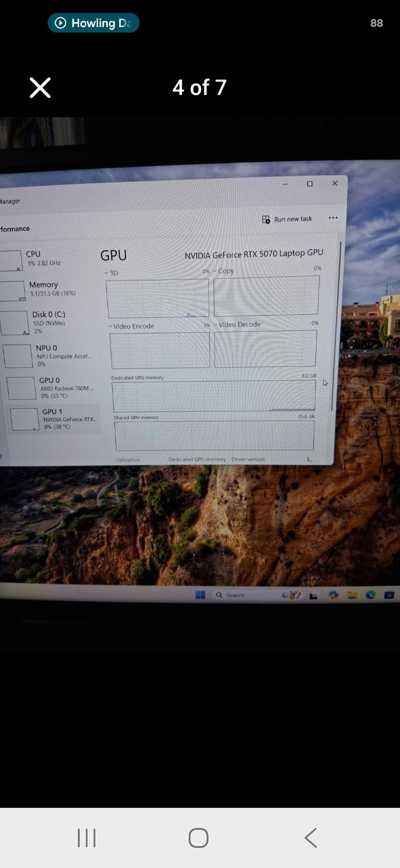Viewport: 400px width, 868px height.
Task: Minimize the Task Manager window
Action: tap(285, 184)
